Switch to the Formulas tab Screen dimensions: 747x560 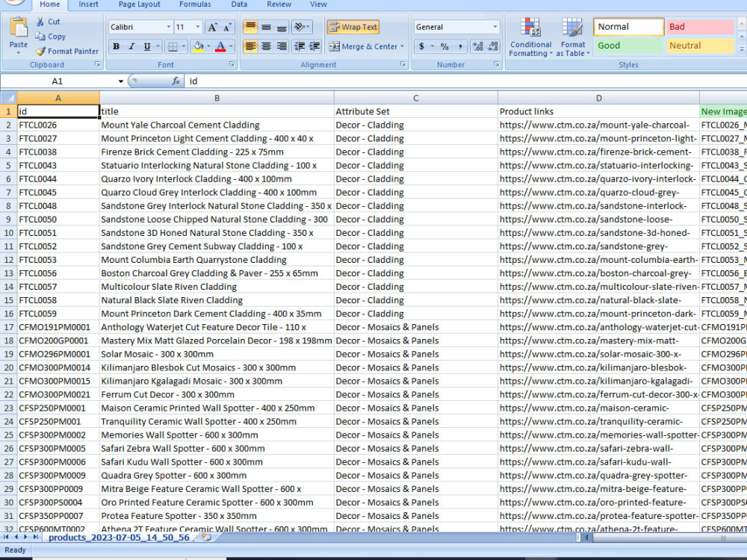(x=195, y=4)
